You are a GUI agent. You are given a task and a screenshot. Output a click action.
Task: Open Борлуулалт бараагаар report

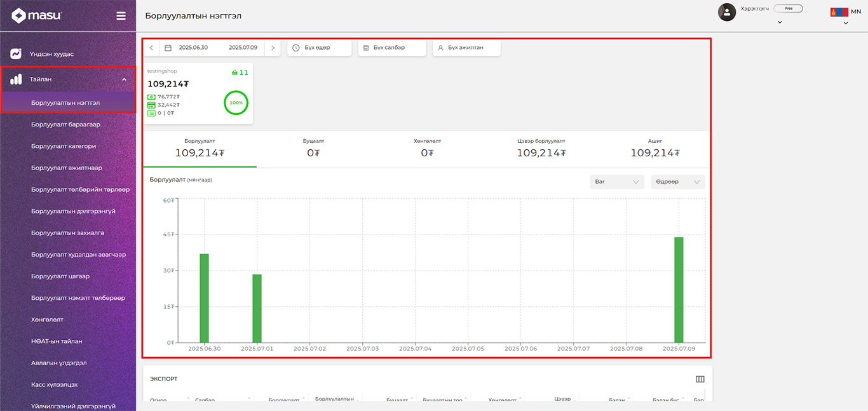[65, 125]
